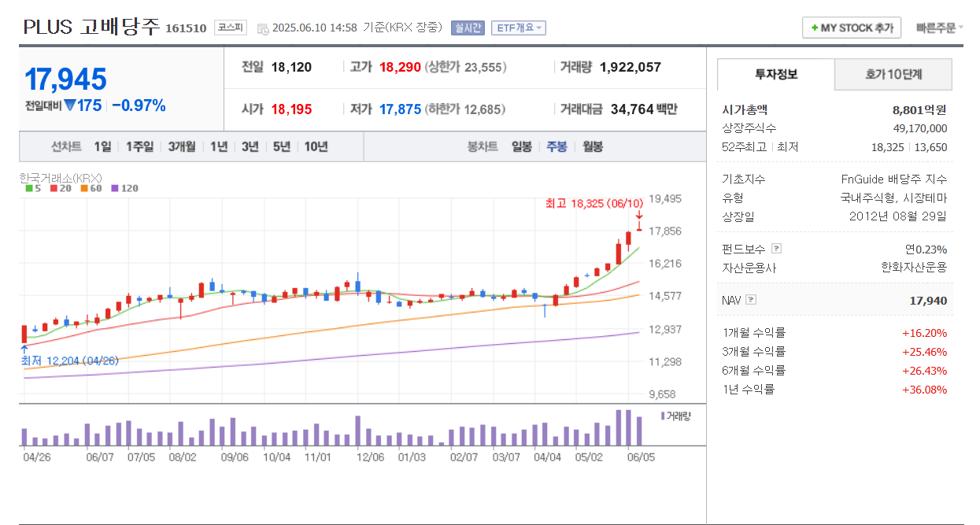The height and width of the screenshot is (525, 980).
Task: Select the green 5-period moving average legend
Action: coord(28,188)
